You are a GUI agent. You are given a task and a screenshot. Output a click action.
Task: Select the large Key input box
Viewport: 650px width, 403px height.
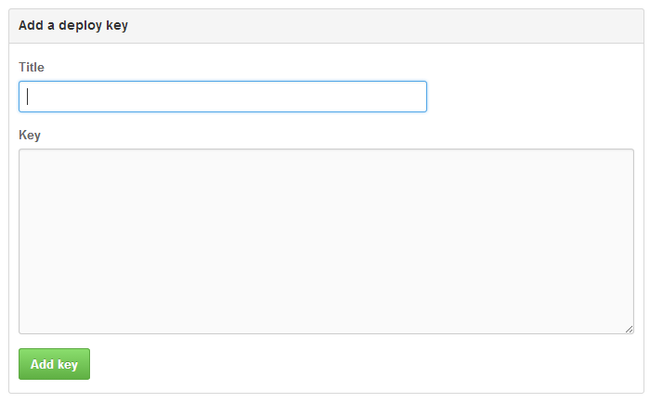pyautogui.click(x=326, y=241)
